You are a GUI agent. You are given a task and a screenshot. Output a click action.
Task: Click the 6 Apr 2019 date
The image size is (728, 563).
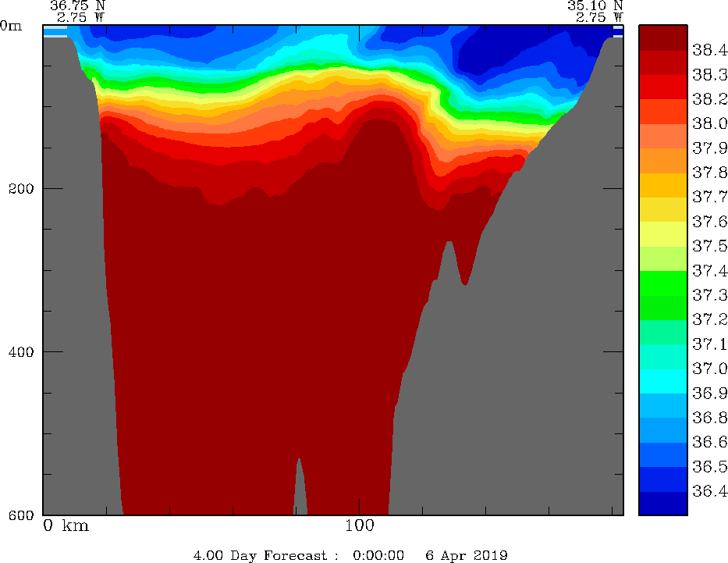click(467, 555)
